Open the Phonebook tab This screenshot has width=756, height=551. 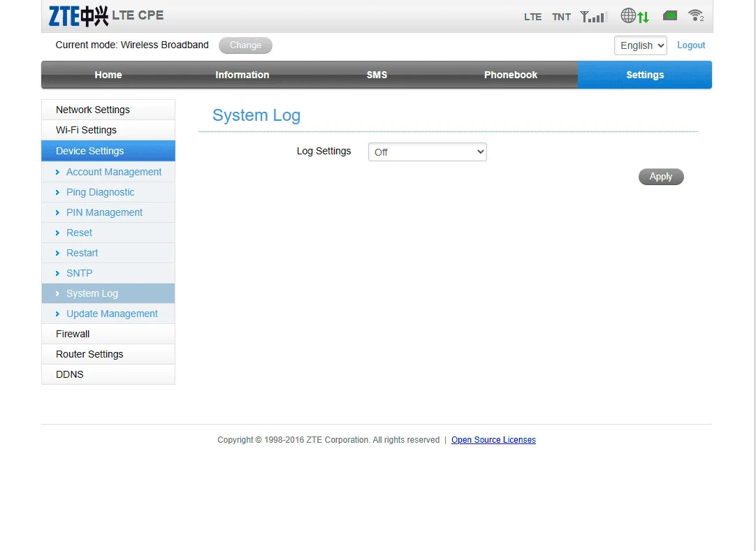point(511,75)
